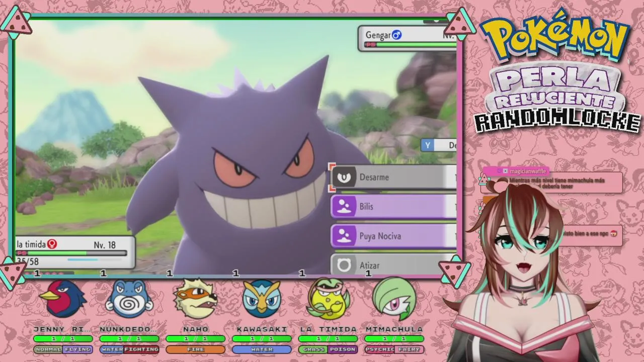Click the Dark-type icon beside Desarme
Viewport: 644px width, 362px height.
[344, 177]
